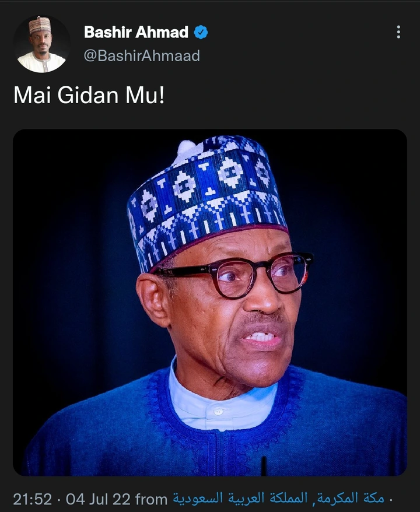Open the @BashirAhmaad handle link
Viewport: 420px width, 512px height.
click(142, 55)
